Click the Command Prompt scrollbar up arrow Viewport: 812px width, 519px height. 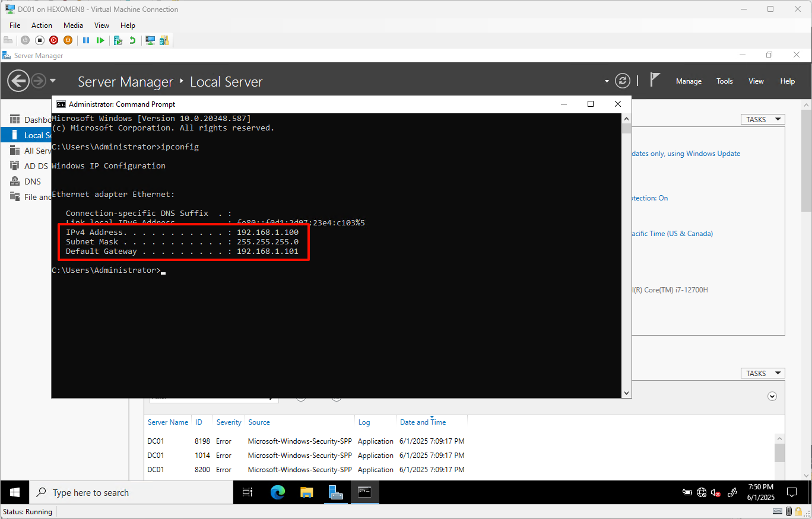626,117
